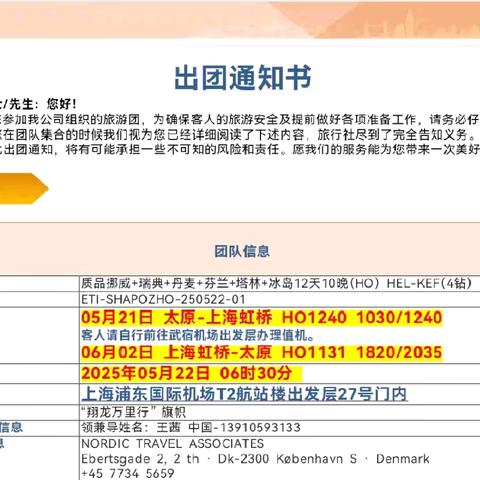Select tour leader line 领兼导姓名：王茜
Screen dimensions: 480x480
pyautogui.click(x=191, y=427)
